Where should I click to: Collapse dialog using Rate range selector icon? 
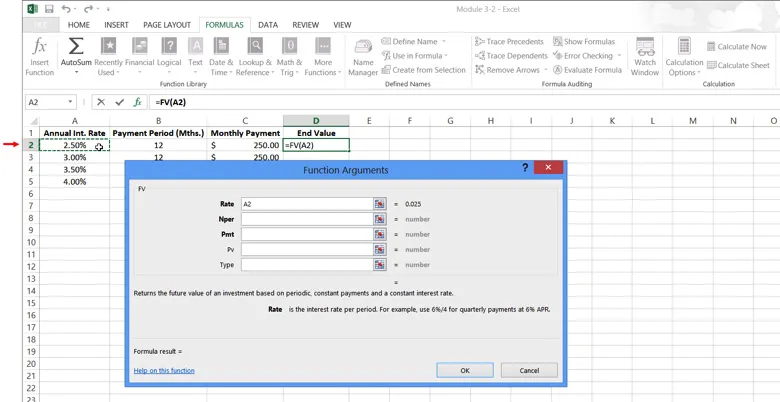coord(380,204)
